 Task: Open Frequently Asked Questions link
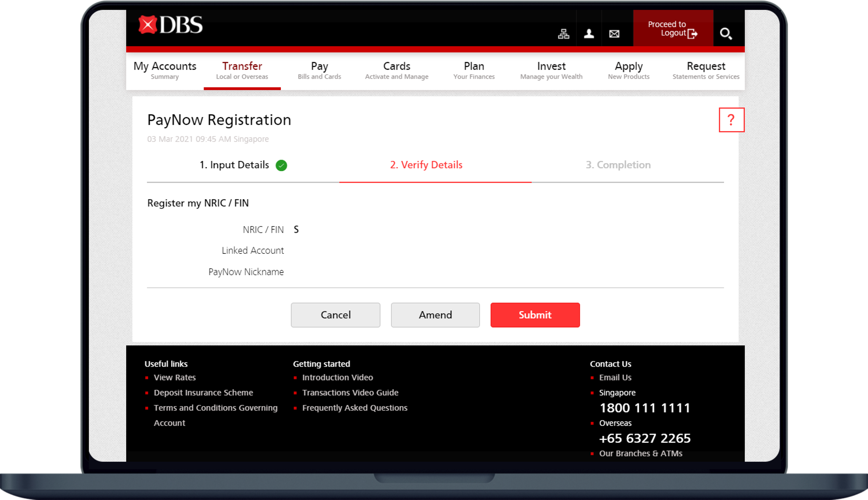(x=355, y=408)
